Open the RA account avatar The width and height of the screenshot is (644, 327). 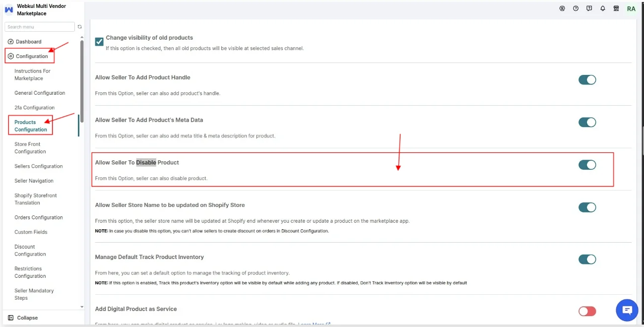(x=631, y=9)
